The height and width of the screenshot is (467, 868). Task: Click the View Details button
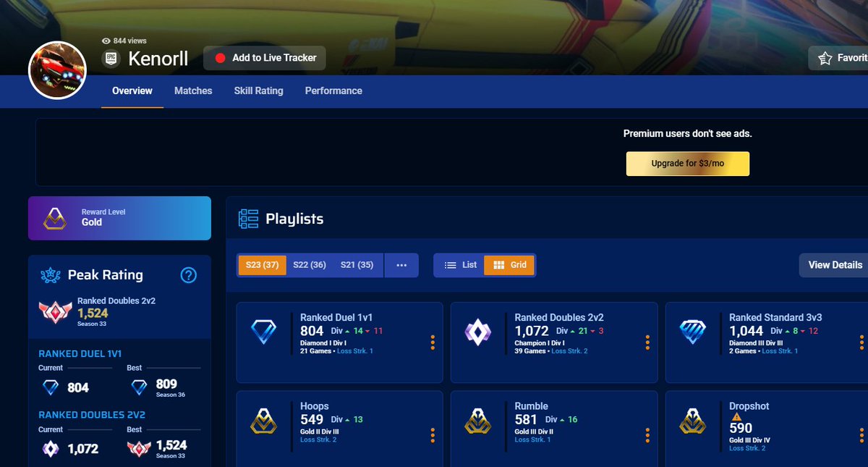(x=835, y=265)
